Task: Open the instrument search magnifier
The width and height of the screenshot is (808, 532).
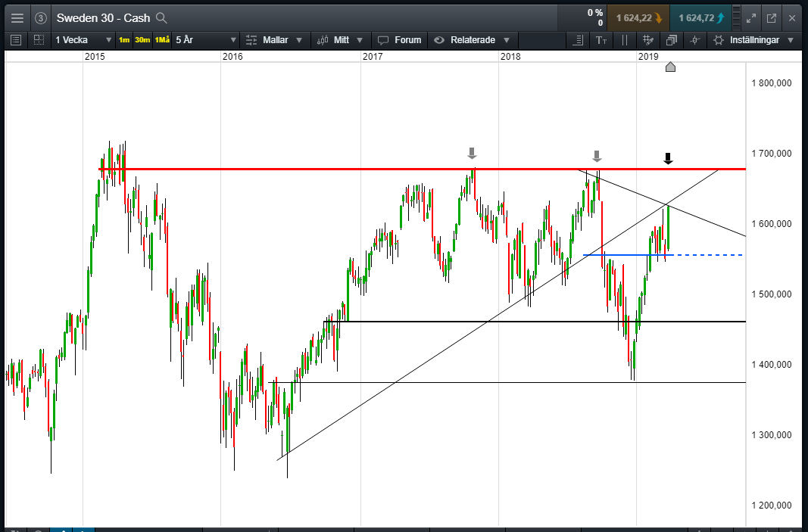Action: tap(161, 18)
